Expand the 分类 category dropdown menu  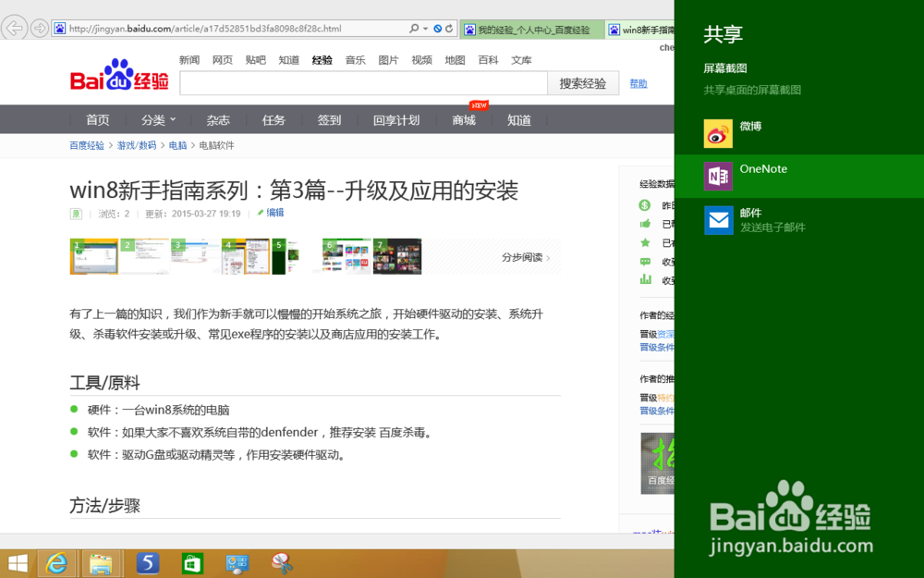click(158, 119)
